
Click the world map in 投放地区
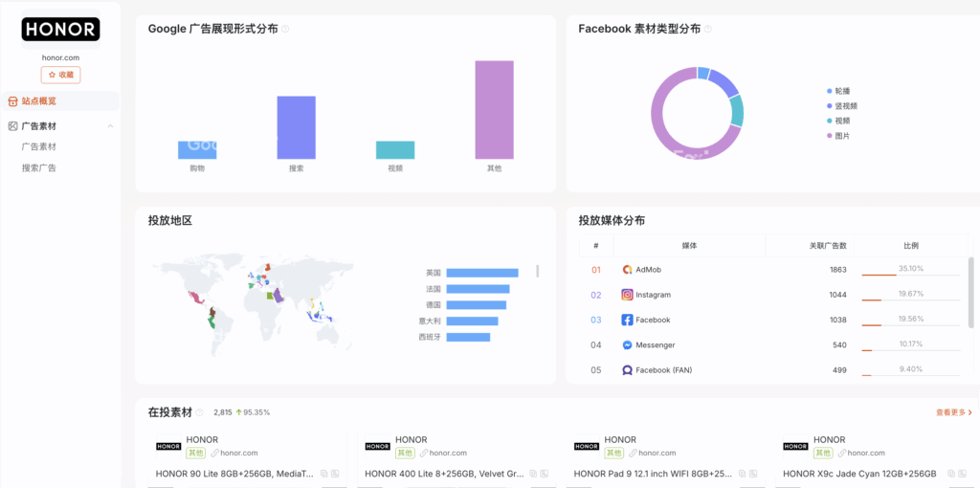[x=253, y=303]
